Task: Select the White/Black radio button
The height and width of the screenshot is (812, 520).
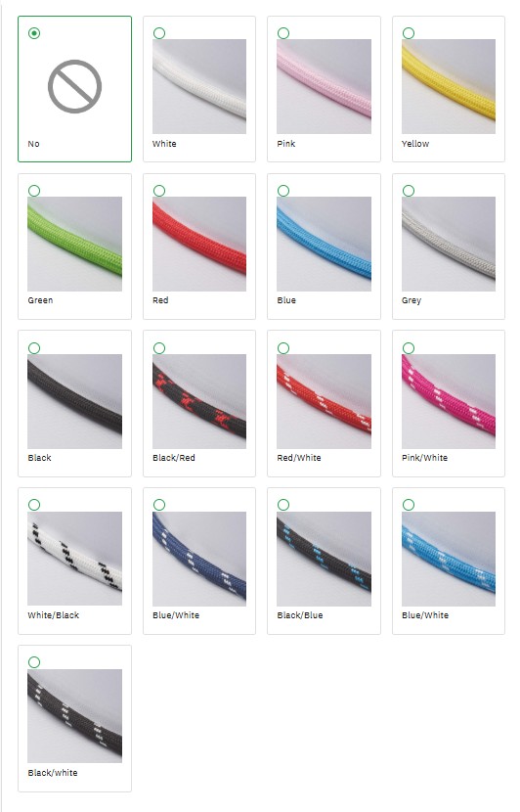Action: [34, 505]
